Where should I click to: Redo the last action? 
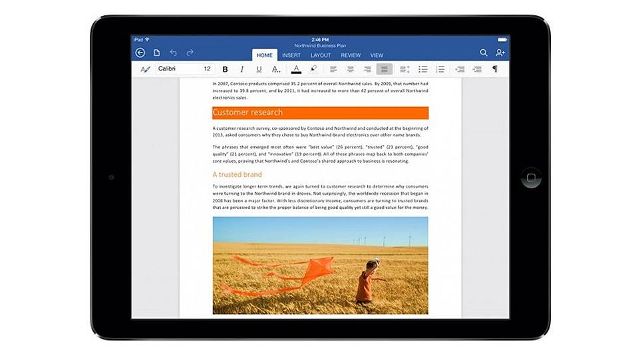190,53
